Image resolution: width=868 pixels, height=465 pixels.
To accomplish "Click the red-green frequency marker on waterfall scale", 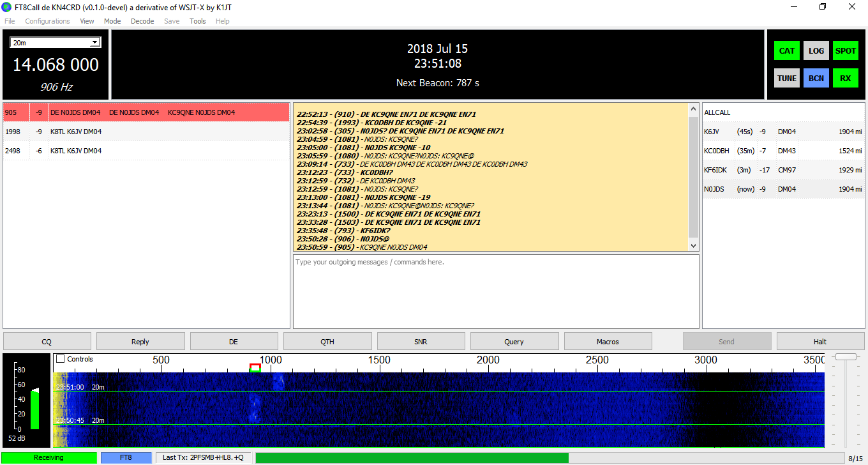I will (x=255, y=368).
